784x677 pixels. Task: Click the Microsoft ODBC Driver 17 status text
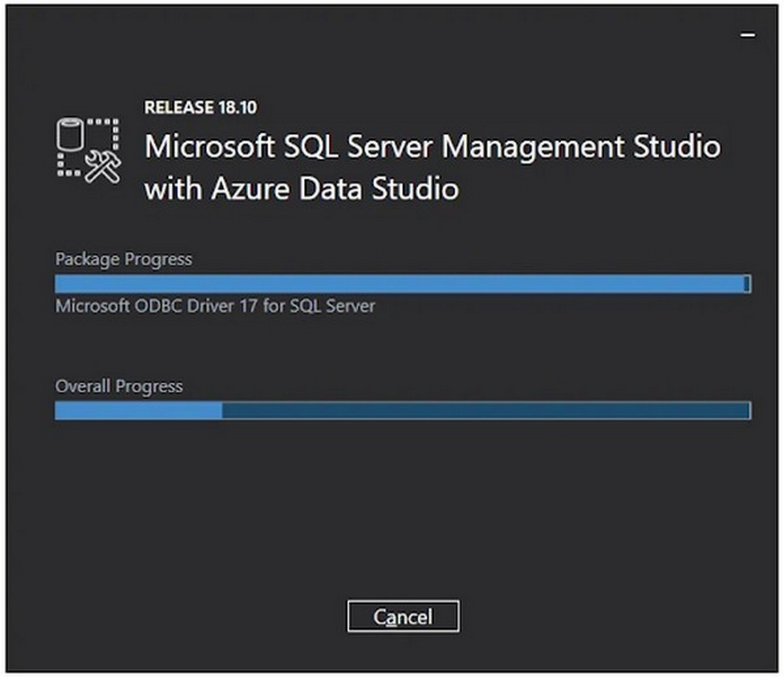(x=216, y=305)
